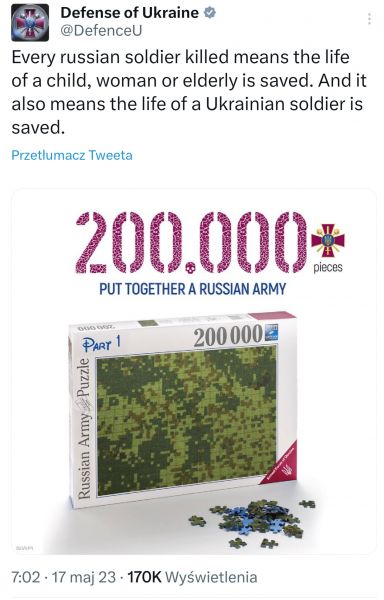Click the skull symbol in the number
384x600 pixels.
pyautogui.click(x=190, y=267)
